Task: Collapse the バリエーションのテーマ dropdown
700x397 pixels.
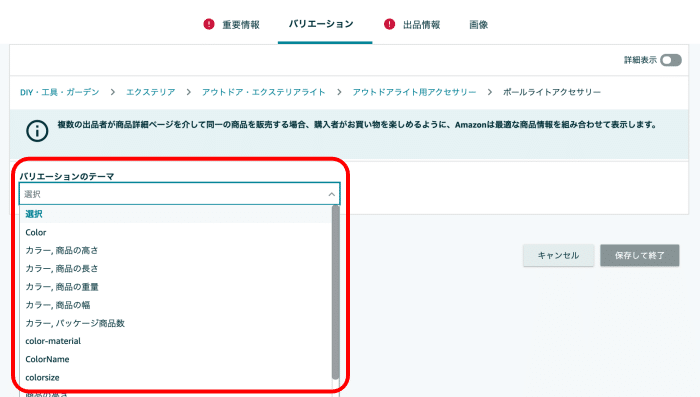Action: coord(179,194)
